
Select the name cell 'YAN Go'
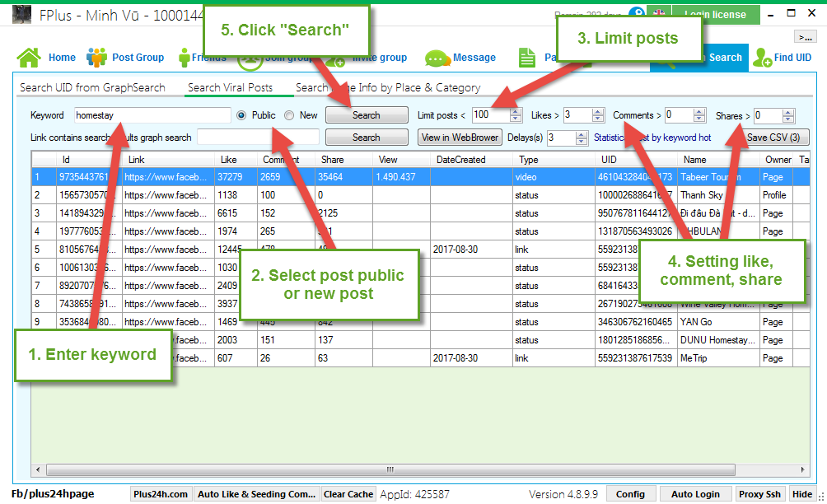[718, 322]
